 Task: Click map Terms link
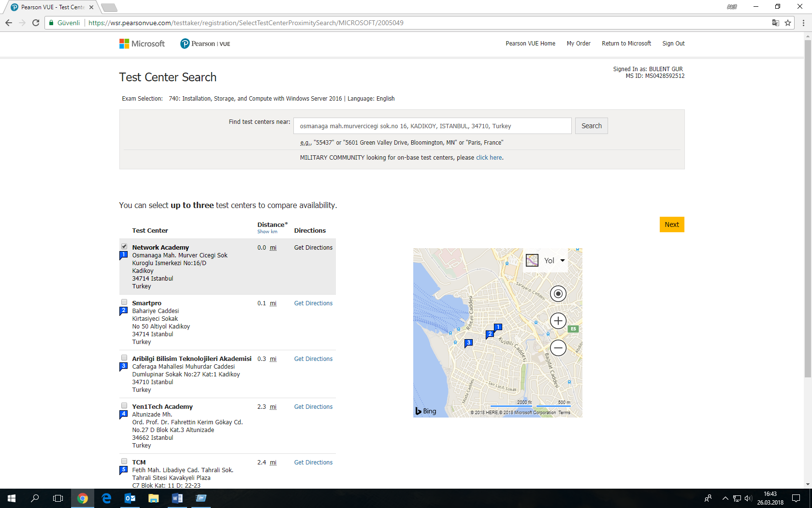click(x=565, y=413)
